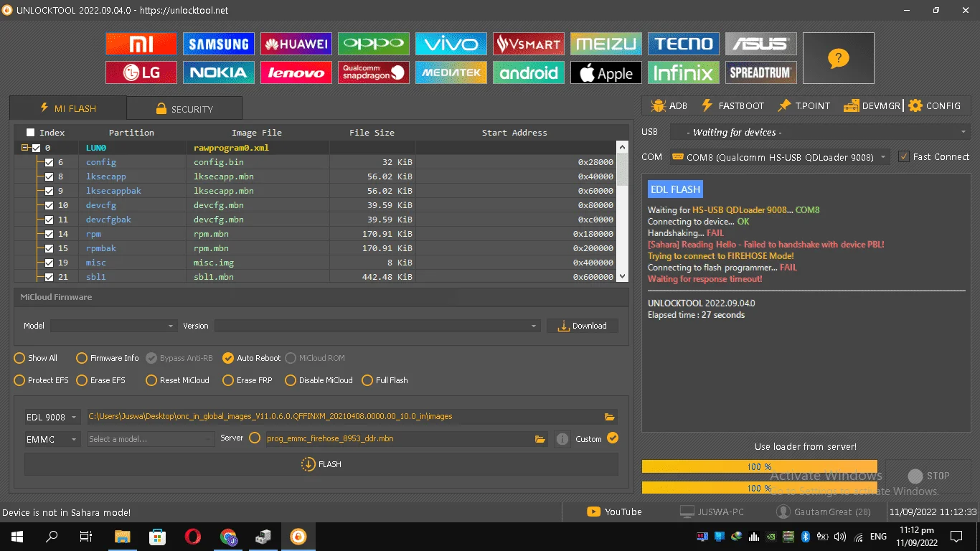Uncheck the lksecapp partition checkbox
The height and width of the screenshot is (551, 980).
50,176
